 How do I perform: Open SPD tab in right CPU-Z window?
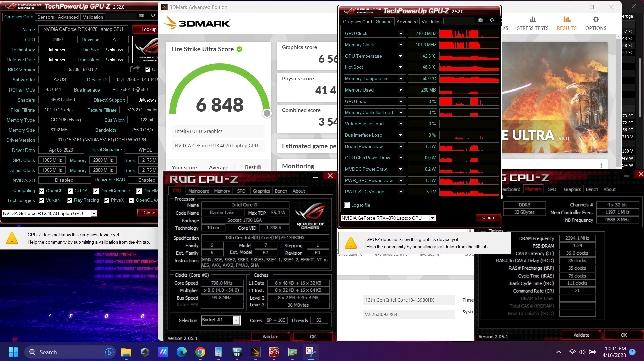click(552, 189)
